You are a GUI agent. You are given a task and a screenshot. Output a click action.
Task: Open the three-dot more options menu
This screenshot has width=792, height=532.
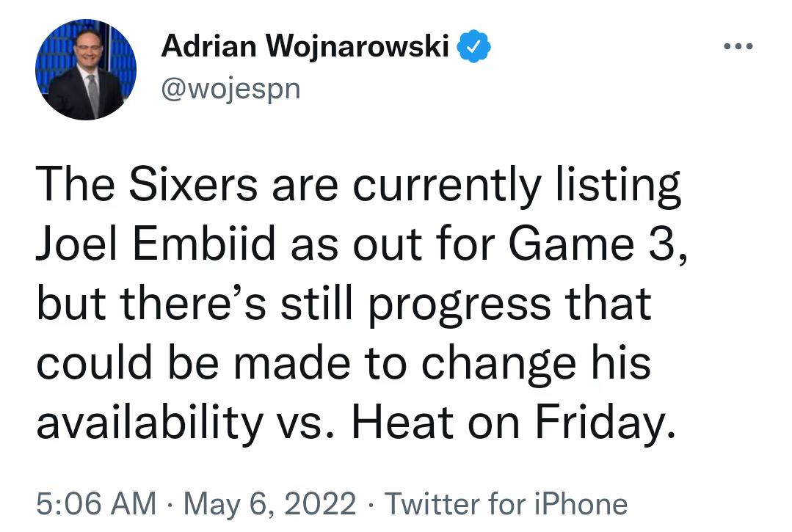tap(738, 46)
